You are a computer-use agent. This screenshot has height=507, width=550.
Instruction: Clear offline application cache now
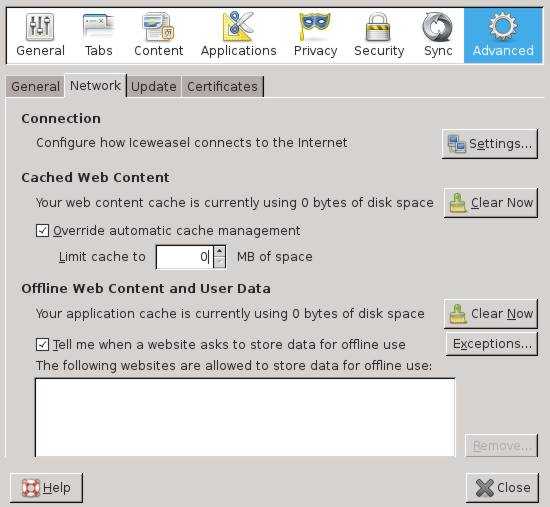tap(491, 314)
